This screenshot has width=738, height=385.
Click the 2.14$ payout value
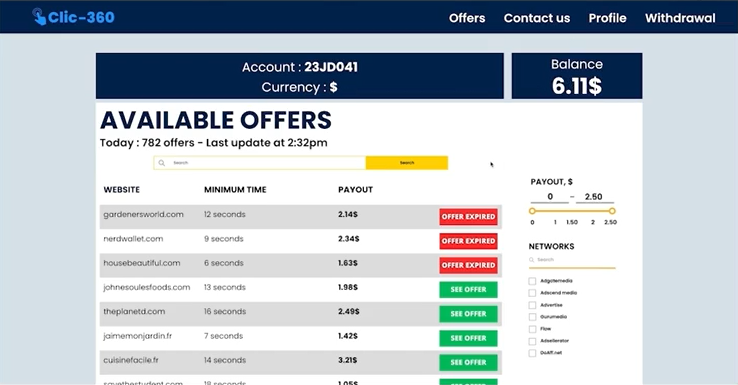[348, 215]
